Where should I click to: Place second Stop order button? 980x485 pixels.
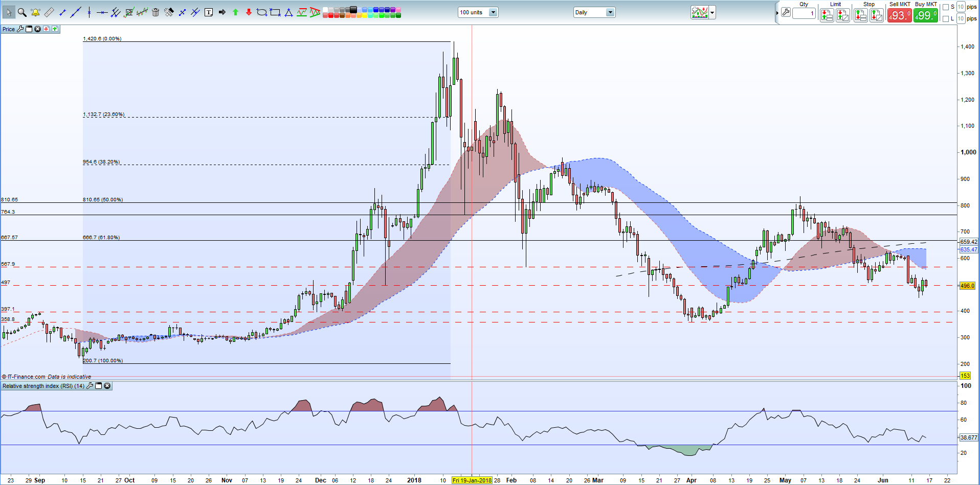tap(877, 15)
